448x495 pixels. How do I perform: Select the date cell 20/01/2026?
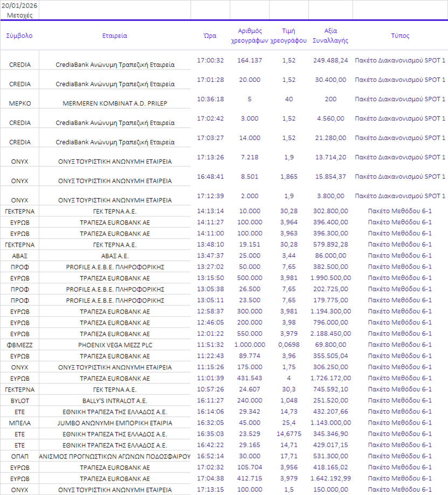19,6
